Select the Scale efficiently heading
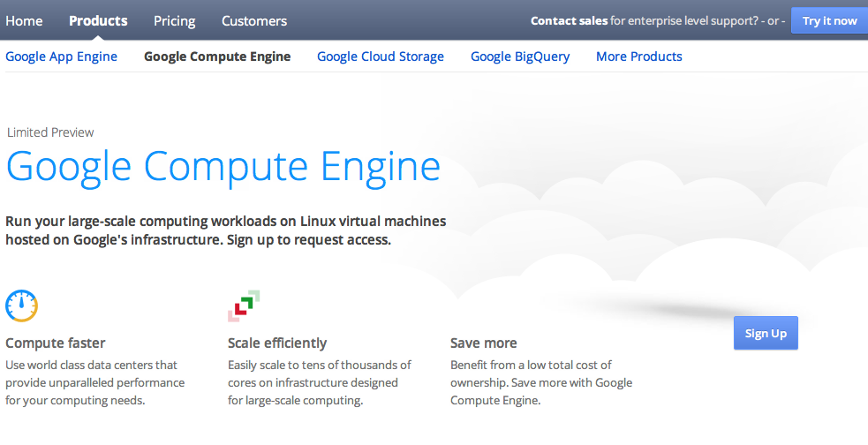Viewport: 868px width, 445px height. 277,343
